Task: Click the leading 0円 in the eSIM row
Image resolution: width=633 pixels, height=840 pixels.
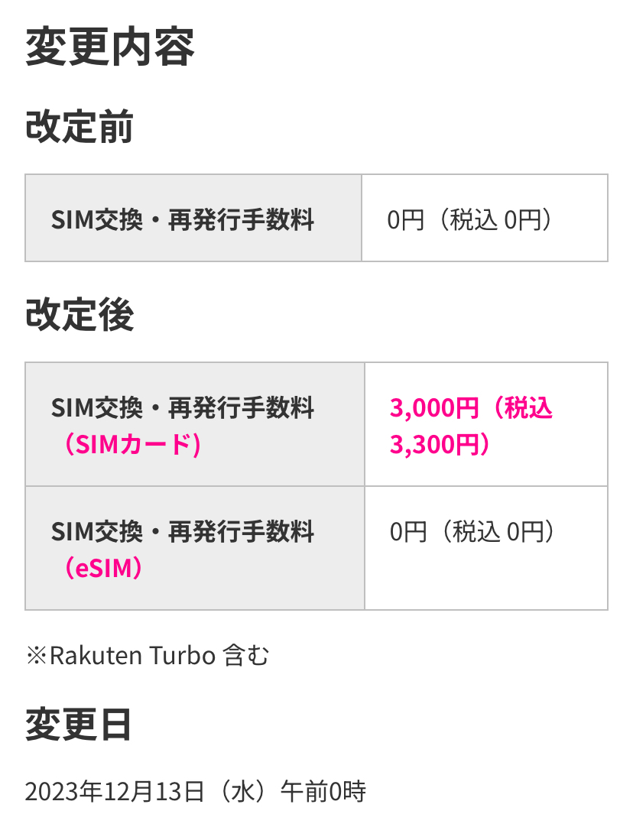Action: coord(407,532)
